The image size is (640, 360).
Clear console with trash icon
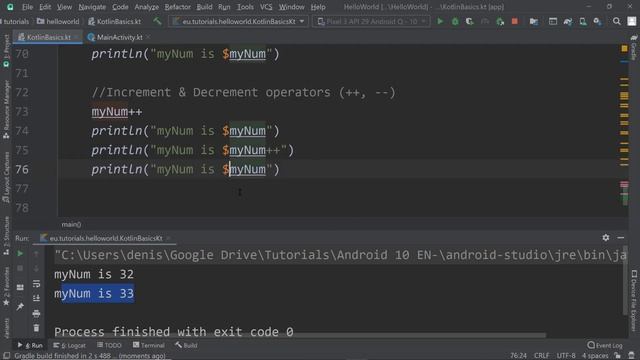[36, 328]
